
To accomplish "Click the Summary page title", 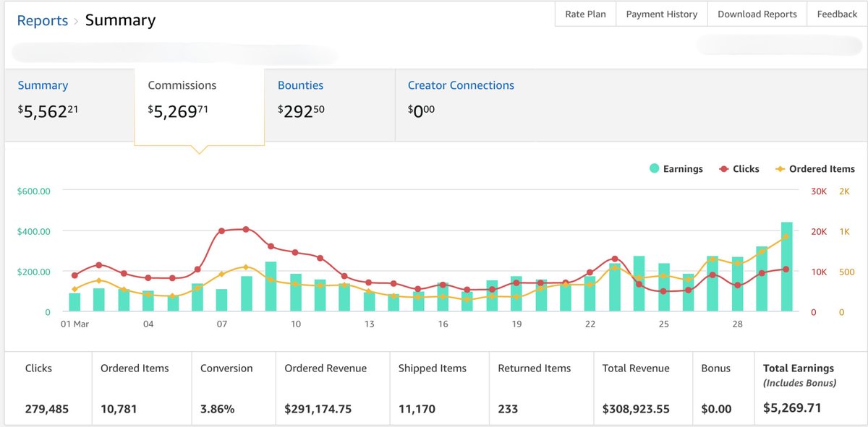I will click(120, 20).
